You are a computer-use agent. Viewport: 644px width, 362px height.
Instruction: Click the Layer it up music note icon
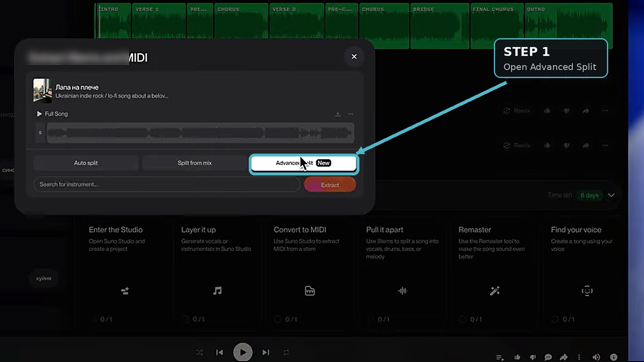coord(217,291)
